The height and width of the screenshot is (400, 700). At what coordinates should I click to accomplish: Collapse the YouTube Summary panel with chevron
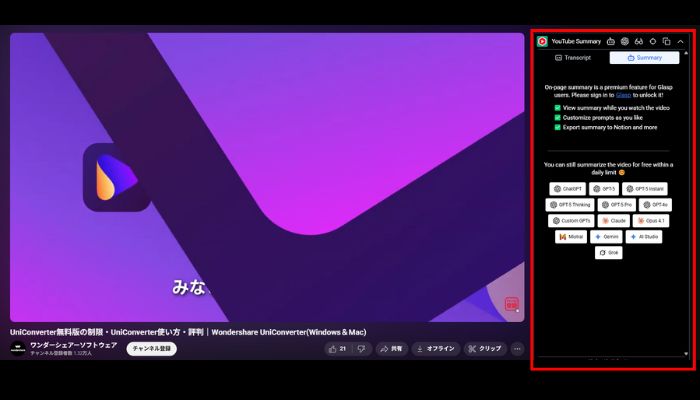pyautogui.click(x=680, y=42)
